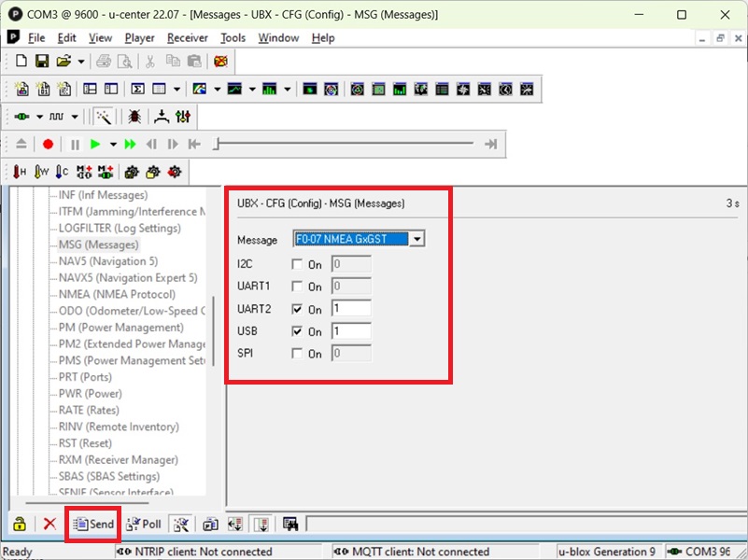
Task: Uncheck the UART2 On checkbox
Action: [297, 310]
